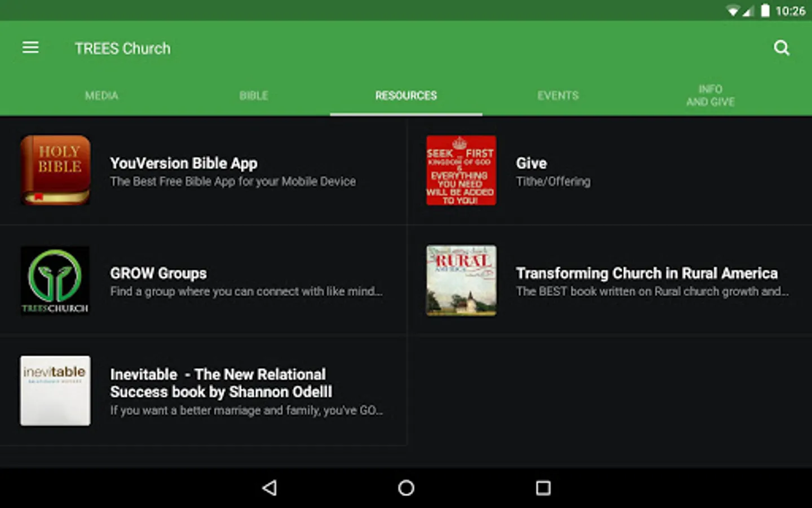The height and width of the screenshot is (508, 812).
Task: Click the TREES Church app title
Action: click(x=122, y=49)
